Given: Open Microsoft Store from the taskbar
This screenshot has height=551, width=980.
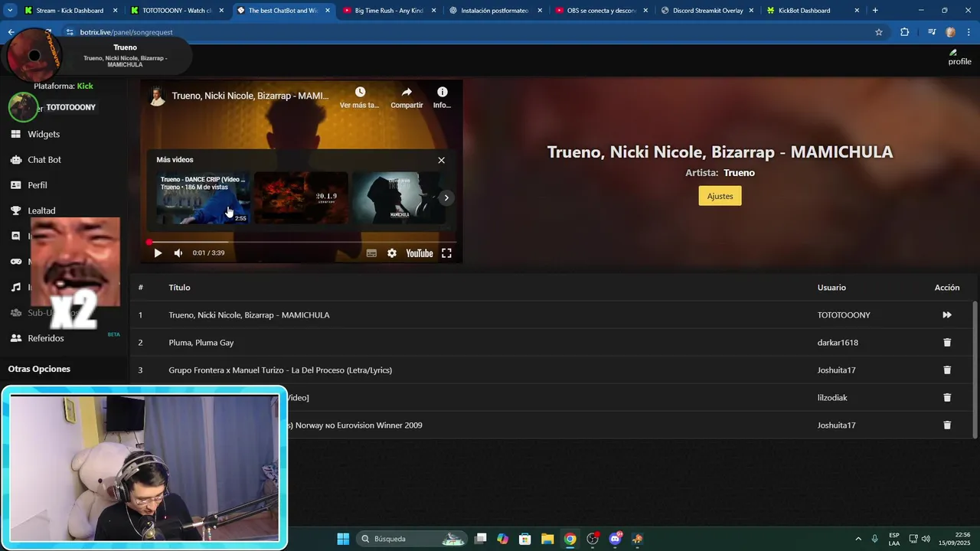Looking at the screenshot, I should [x=524, y=539].
